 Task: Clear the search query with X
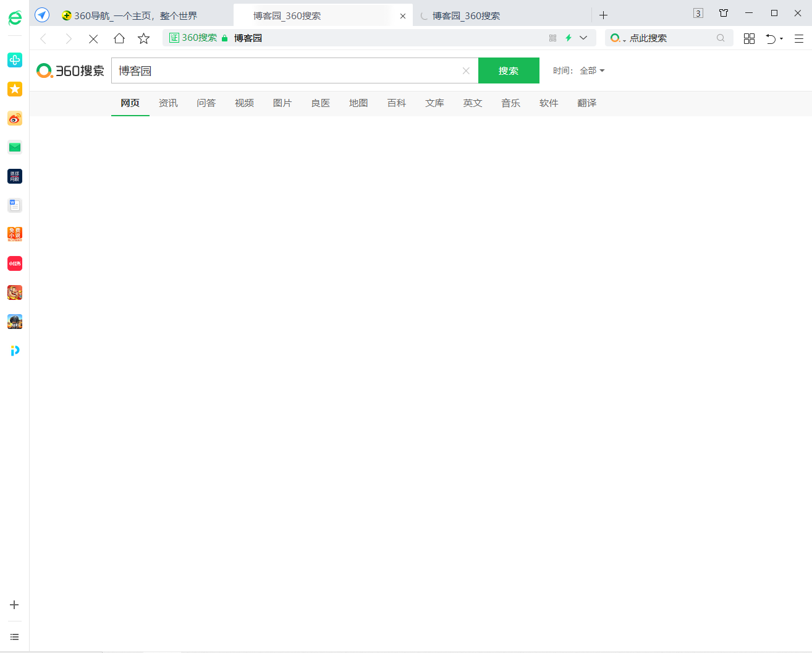pos(466,70)
